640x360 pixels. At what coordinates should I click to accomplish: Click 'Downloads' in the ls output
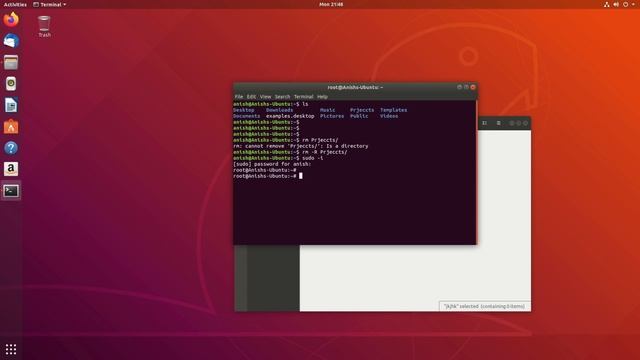click(280, 110)
